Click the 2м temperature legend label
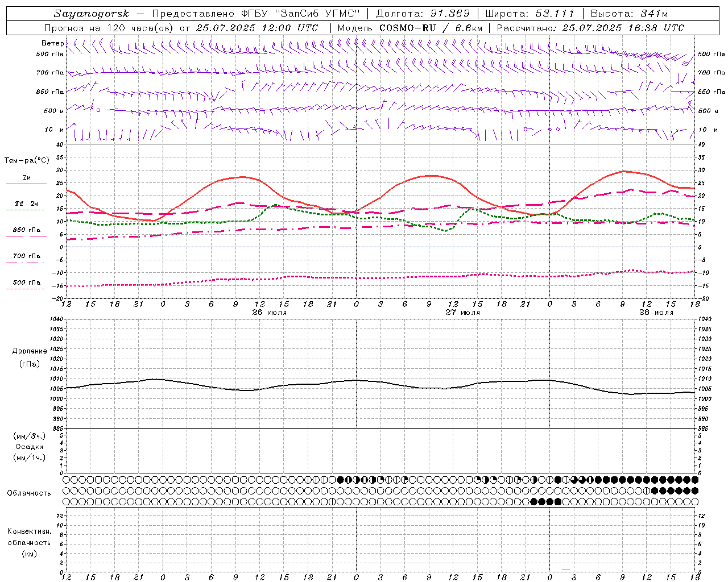The image size is (728, 582). [27, 177]
